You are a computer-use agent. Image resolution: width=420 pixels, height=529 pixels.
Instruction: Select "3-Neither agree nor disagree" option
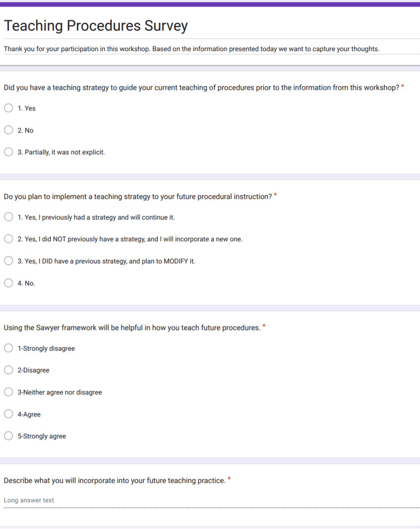pyautogui.click(x=8, y=392)
